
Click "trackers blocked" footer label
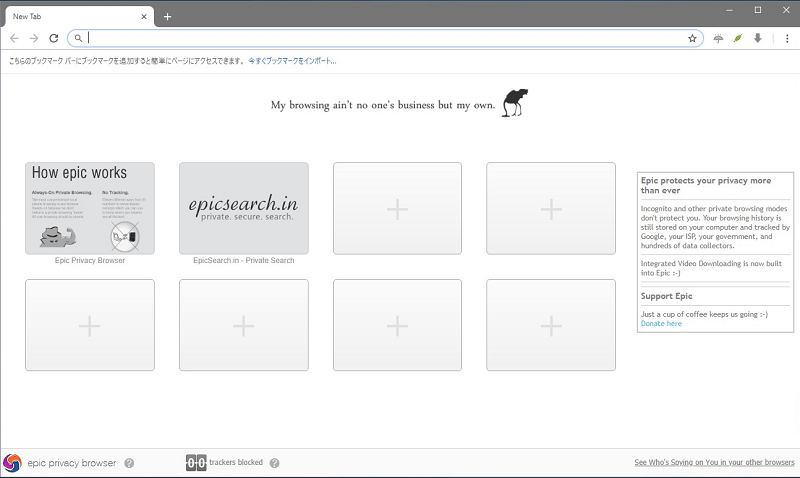236,462
